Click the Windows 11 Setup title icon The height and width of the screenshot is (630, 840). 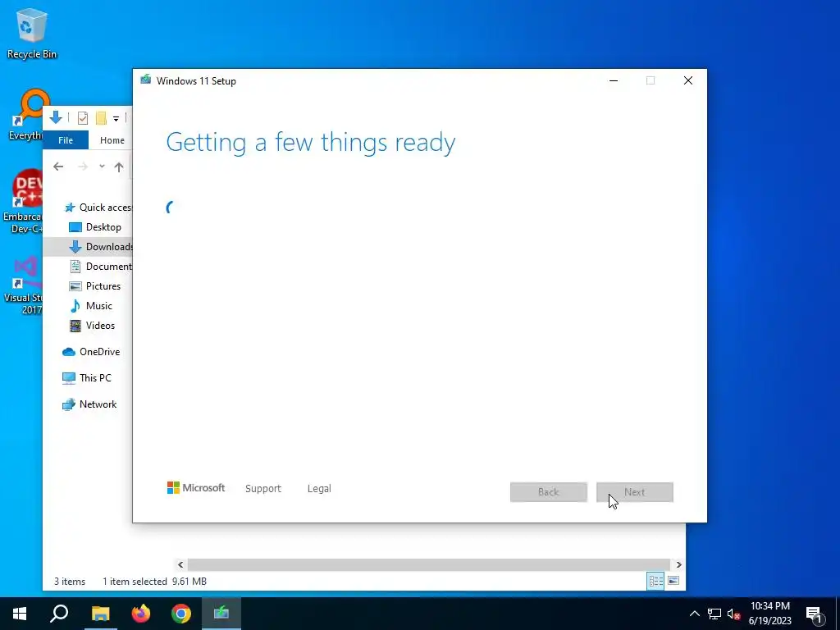(146, 80)
